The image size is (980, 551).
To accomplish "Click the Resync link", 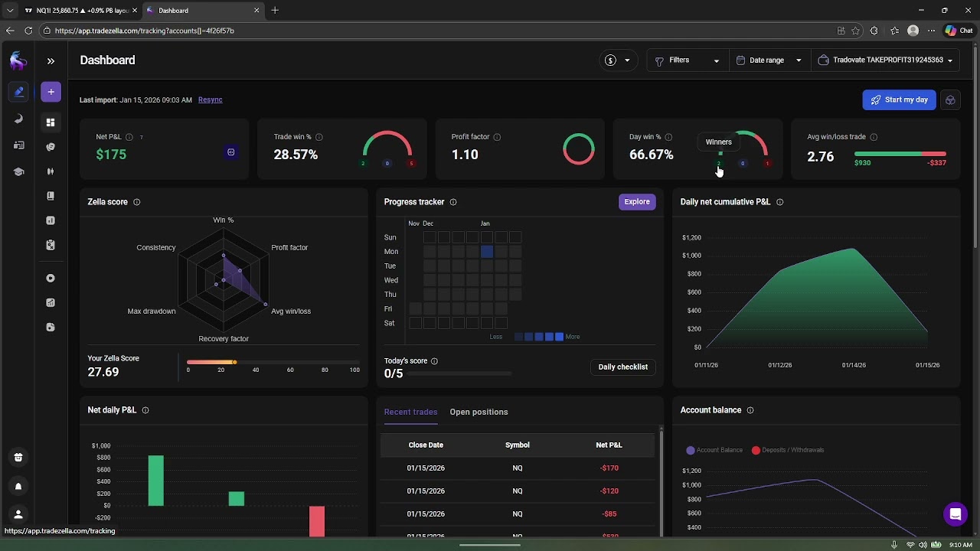I will (x=210, y=99).
